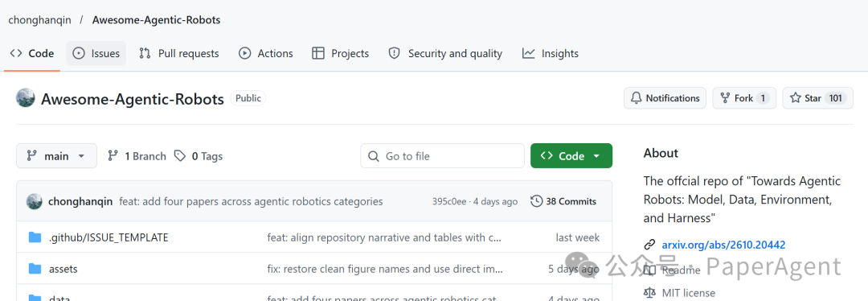Click the fork icon in Fork button
868x301 pixels.
[725, 98]
